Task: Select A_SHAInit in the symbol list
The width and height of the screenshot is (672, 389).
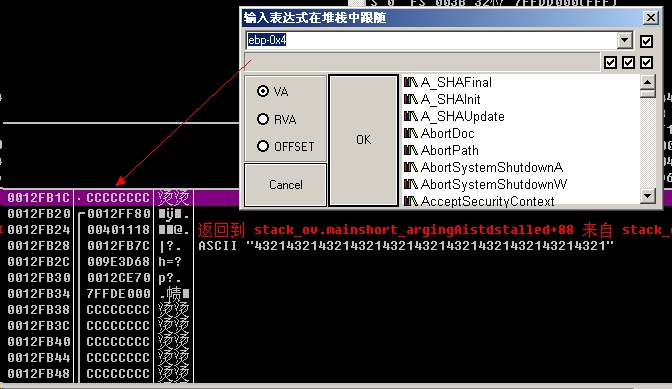Action: pyautogui.click(x=450, y=99)
